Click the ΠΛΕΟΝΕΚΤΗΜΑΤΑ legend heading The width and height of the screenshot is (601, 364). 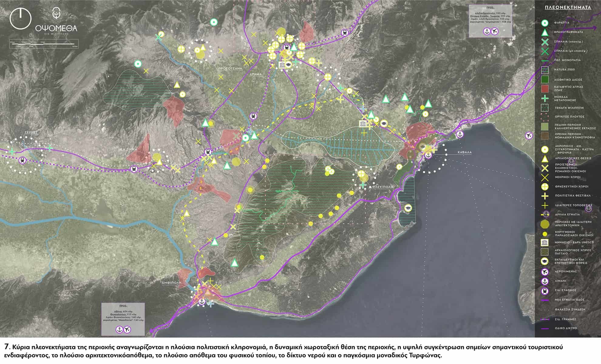[568, 8]
